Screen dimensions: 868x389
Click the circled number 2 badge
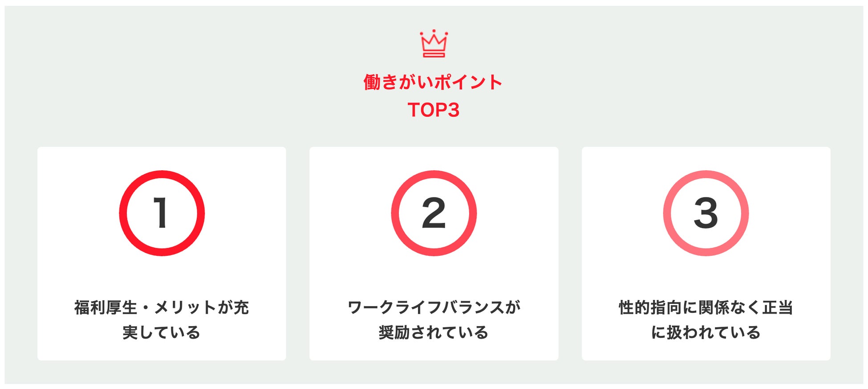coord(434,213)
